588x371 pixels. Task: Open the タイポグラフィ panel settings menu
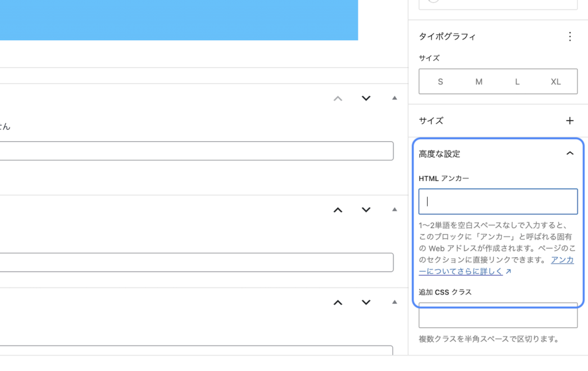(x=570, y=36)
